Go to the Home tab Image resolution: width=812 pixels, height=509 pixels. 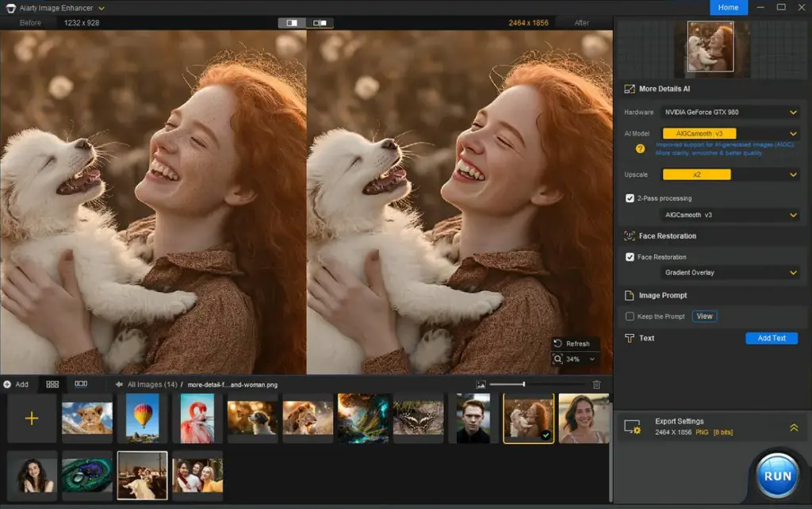(x=728, y=7)
